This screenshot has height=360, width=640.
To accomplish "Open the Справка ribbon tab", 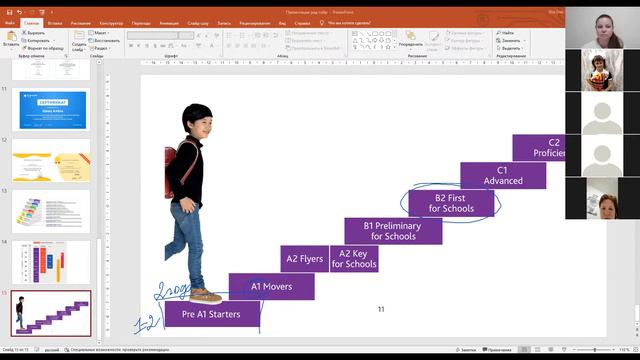I will pos(302,23).
